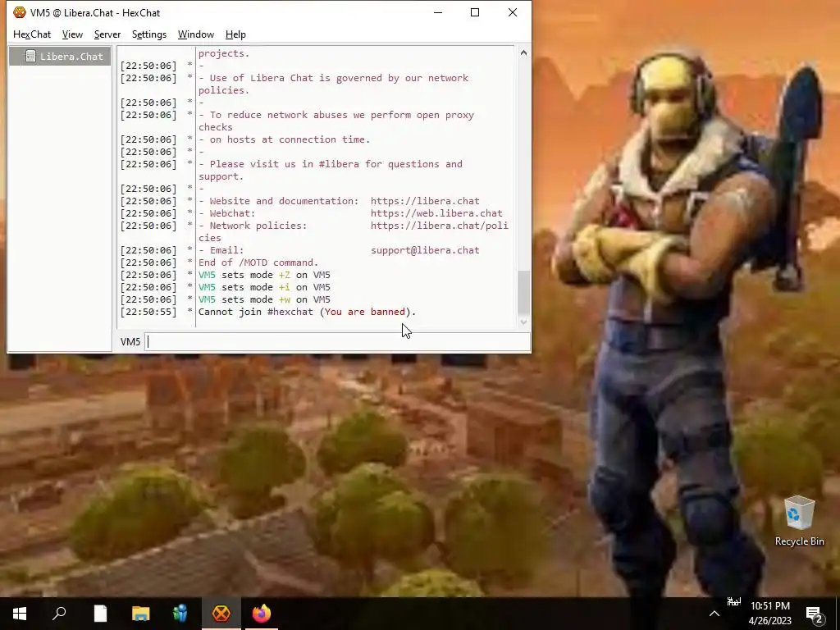Click the tray input language indicator

[x=733, y=601]
